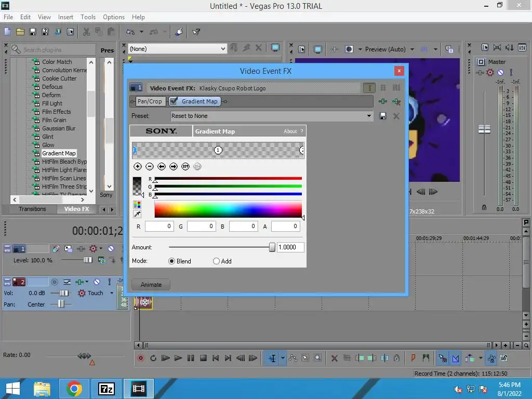Click the Pan/Crop chain button

(x=149, y=101)
